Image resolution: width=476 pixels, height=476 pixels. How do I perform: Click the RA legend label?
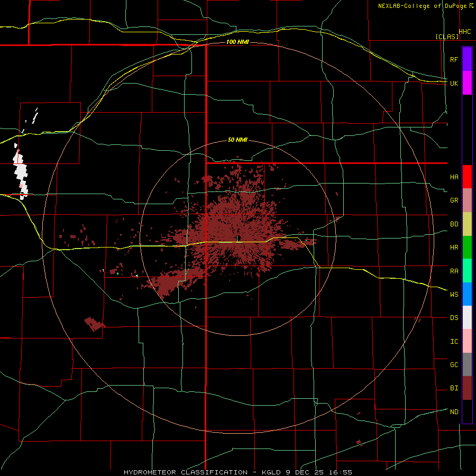coord(454,271)
